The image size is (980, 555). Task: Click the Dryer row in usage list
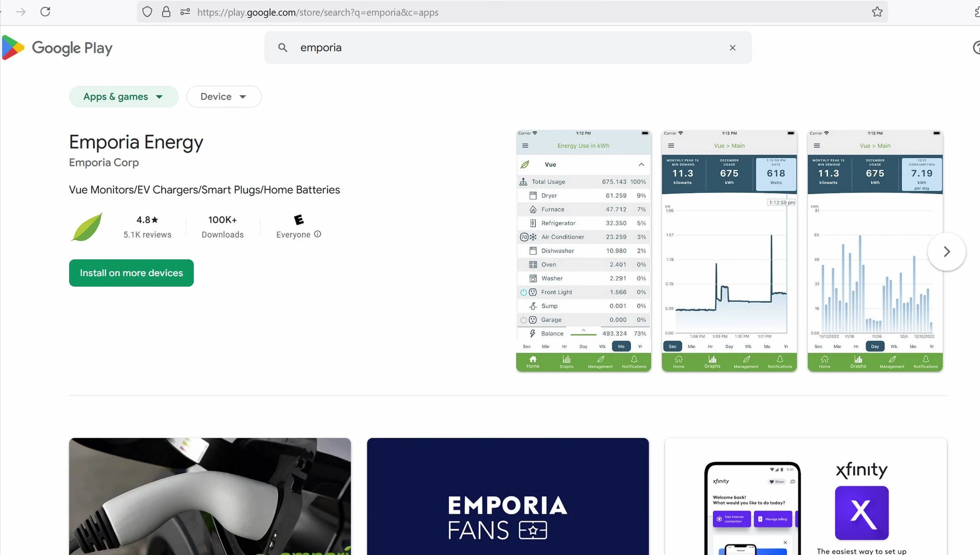[583, 195]
